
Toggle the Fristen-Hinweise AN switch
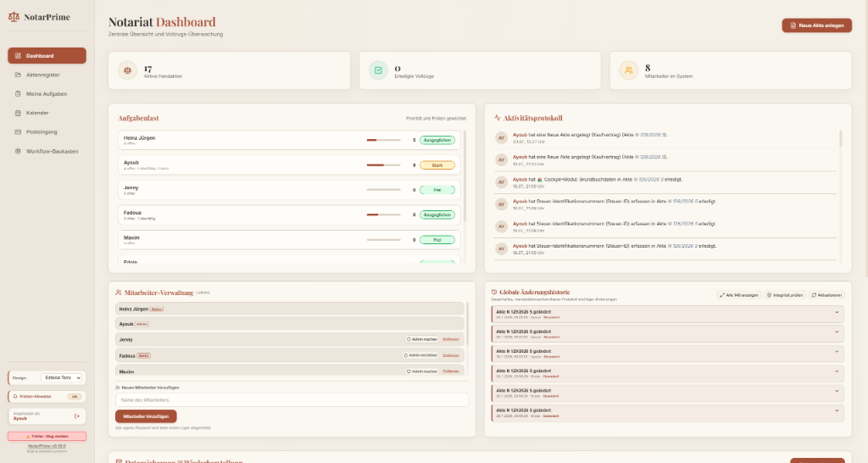click(75, 397)
